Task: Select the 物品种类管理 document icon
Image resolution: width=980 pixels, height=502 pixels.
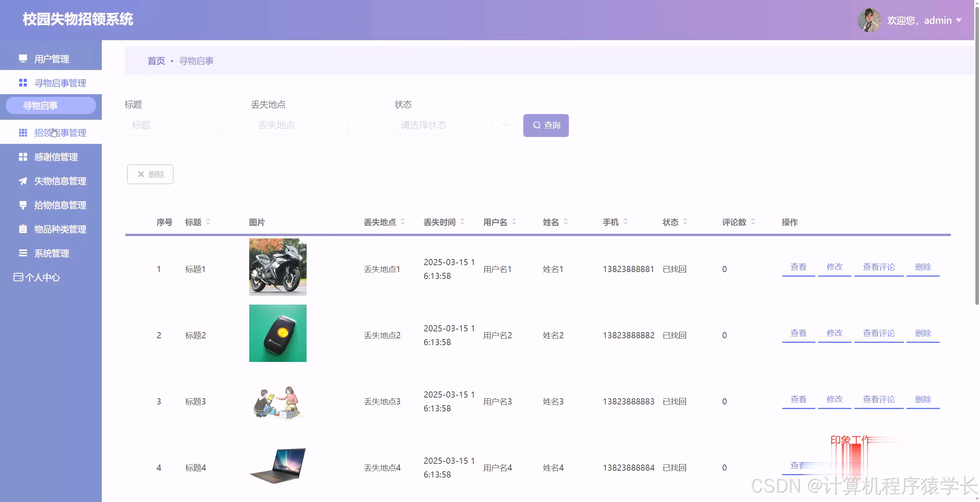Action: [23, 229]
